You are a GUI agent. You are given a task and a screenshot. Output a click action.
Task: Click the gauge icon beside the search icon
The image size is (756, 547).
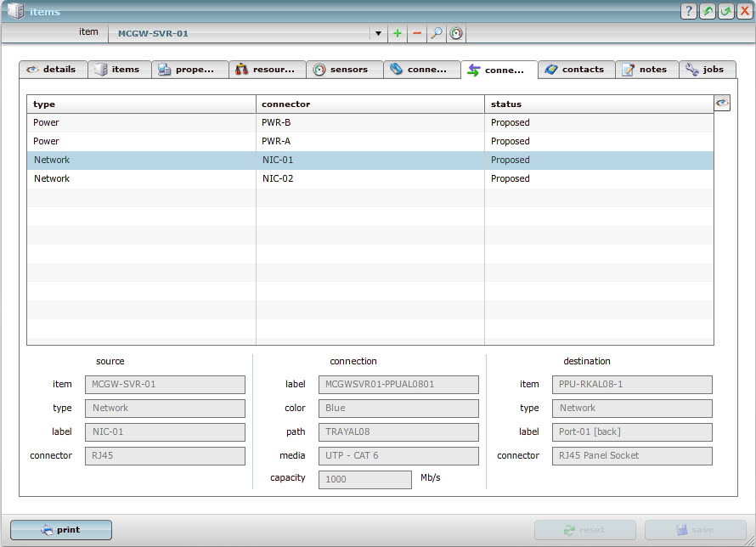[x=456, y=34]
